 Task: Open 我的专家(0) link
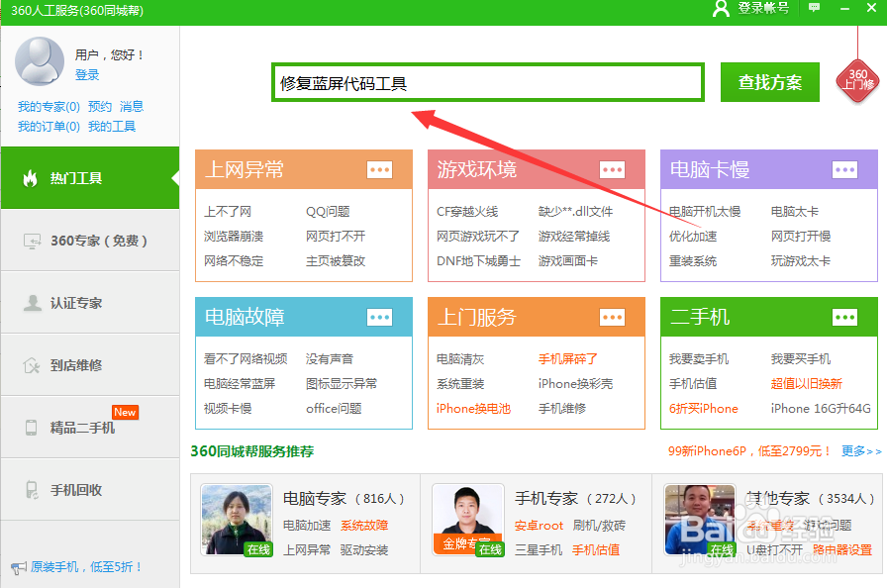click(49, 106)
